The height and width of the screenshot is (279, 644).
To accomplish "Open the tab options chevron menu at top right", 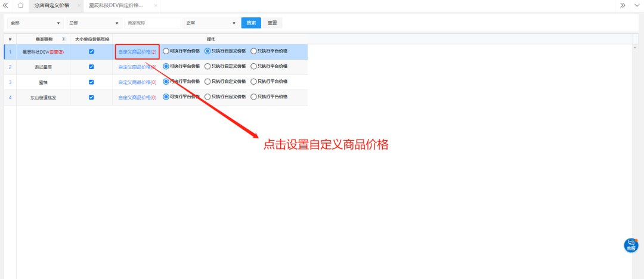I will 636,5.
